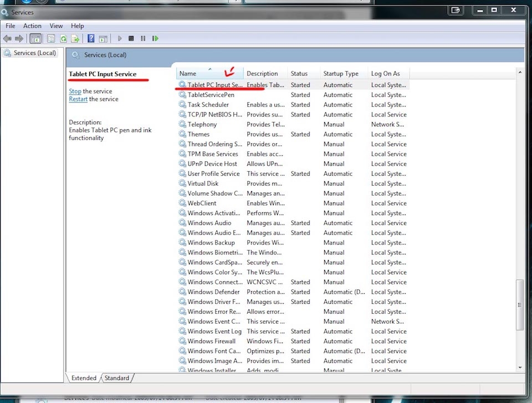This screenshot has width=532, height=403.
Task: Sort services by the Name column header
Action: (x=188, y=74)
